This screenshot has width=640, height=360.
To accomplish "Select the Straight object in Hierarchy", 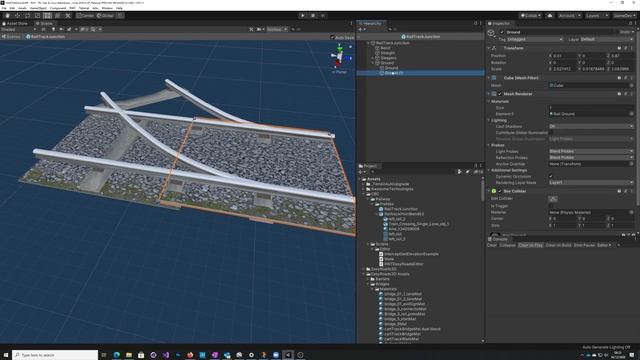I will [x=387, y=53].
